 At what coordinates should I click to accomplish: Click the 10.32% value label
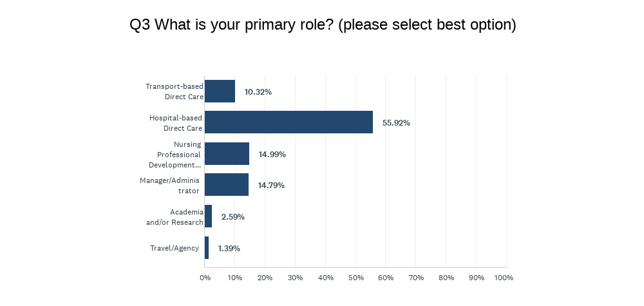[258, 92]
